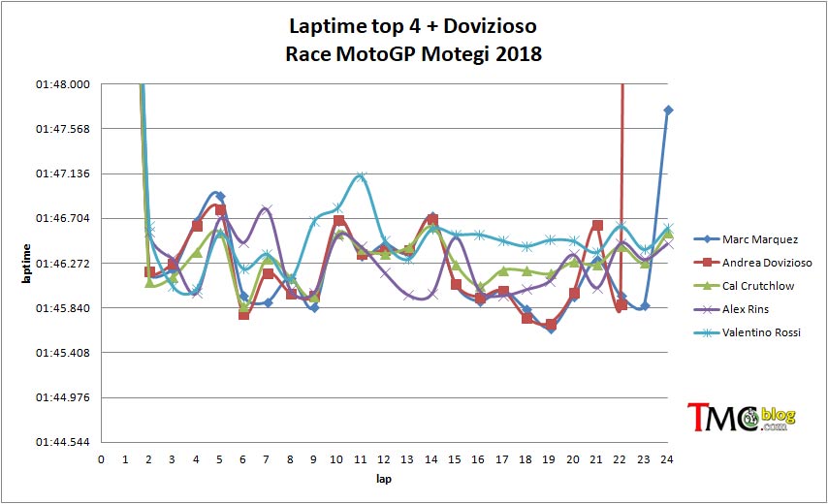
Task: Click the y-axis label 01:44.976
Action: point(63,397)
